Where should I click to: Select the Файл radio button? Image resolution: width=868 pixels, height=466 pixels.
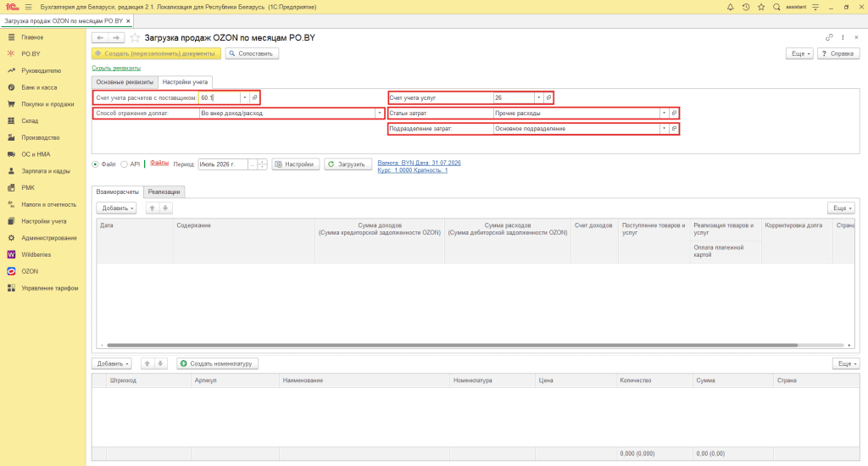click(95, 164)
